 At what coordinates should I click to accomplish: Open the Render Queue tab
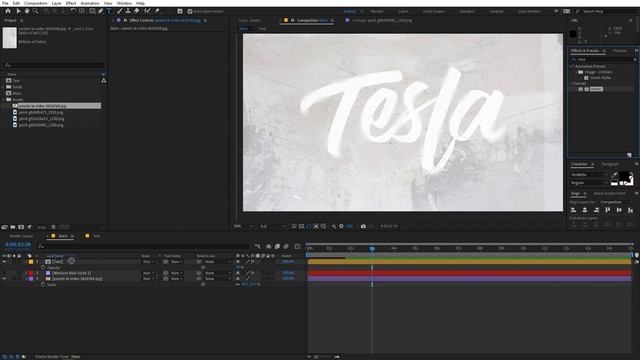pos(21,236)
